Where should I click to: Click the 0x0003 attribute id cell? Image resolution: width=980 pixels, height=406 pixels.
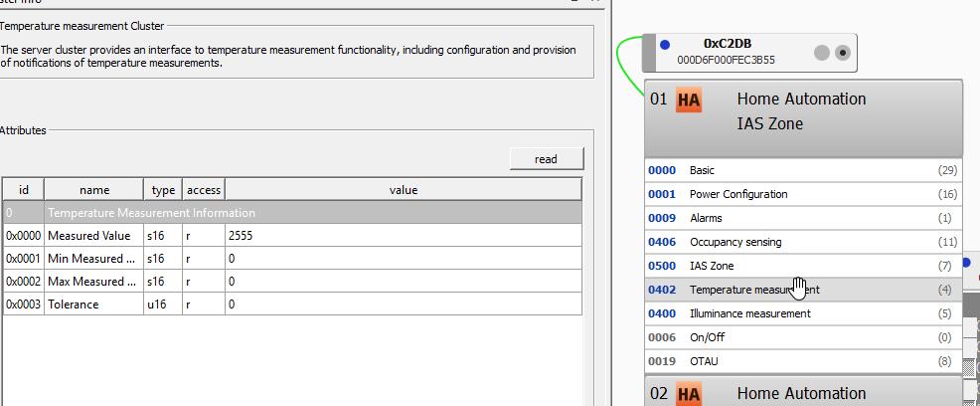pyautogui.click(x=23, y=304)
